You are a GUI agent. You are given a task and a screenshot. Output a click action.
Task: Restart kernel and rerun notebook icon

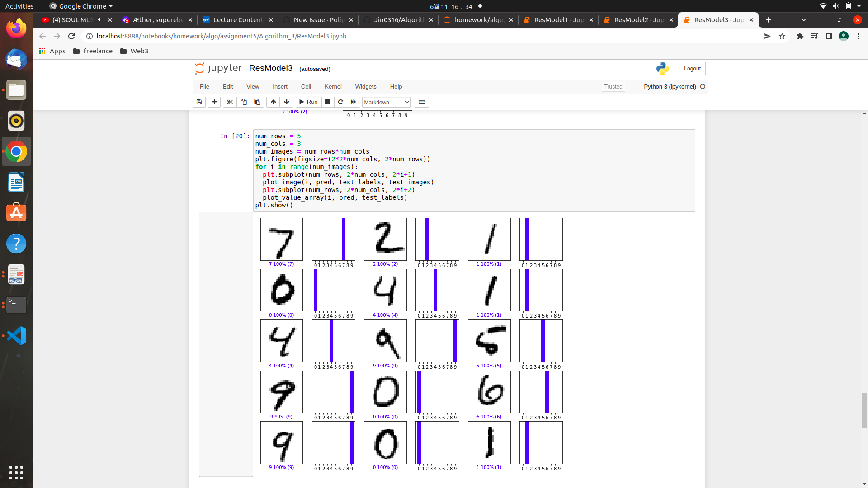pos(354,102)
